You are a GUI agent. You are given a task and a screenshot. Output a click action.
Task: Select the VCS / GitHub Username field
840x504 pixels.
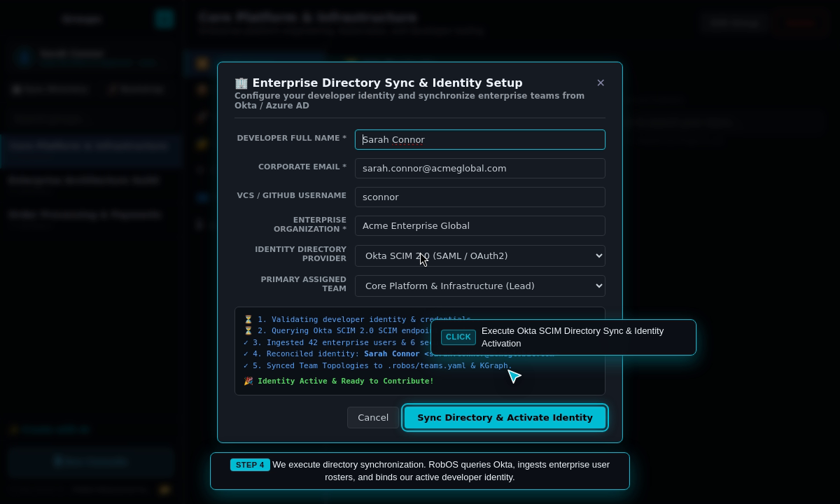(480, 197)
